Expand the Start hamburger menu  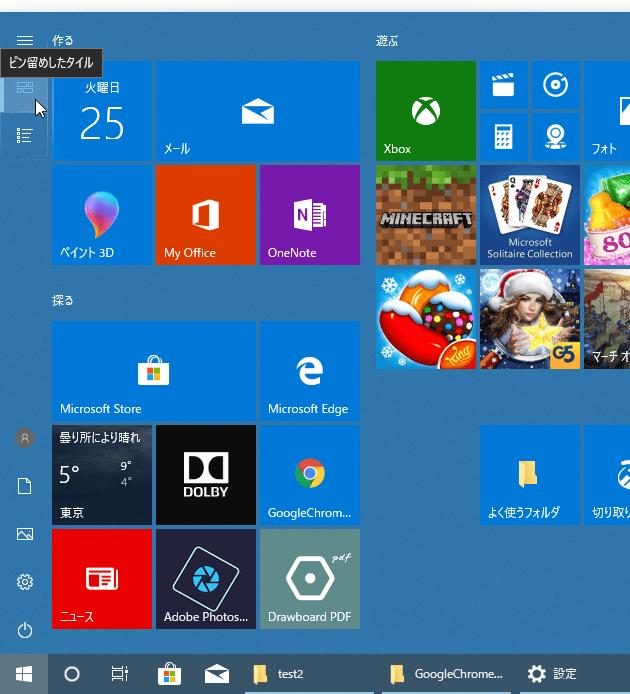click(x=25, y=41)
